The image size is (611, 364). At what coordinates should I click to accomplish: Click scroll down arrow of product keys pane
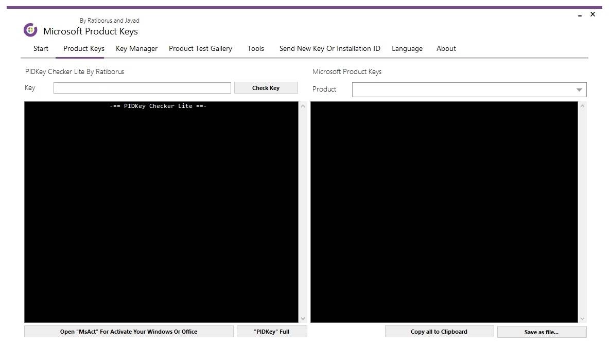point(582,318)
